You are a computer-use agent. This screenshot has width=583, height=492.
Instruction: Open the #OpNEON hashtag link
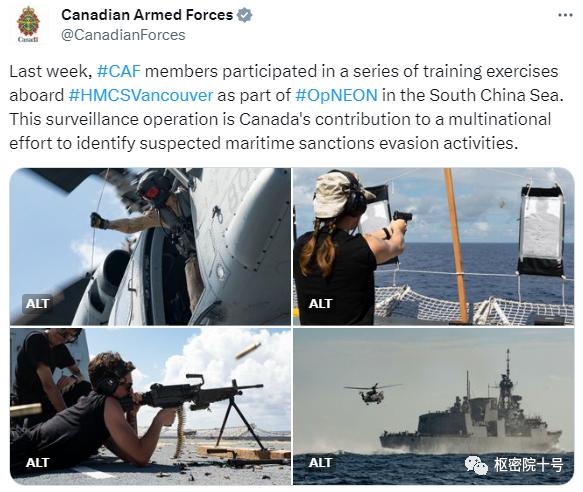pos(336,95)
